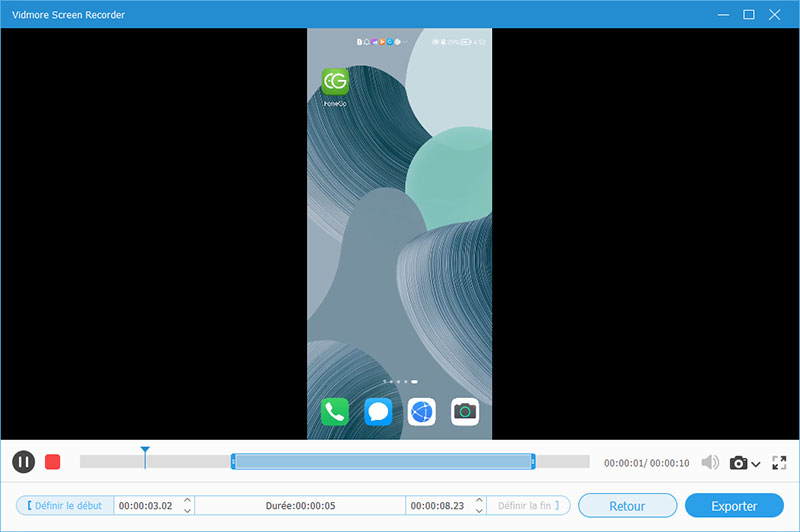
Task: Click the green Phone icon in preview
Action: tap(335, 411)
